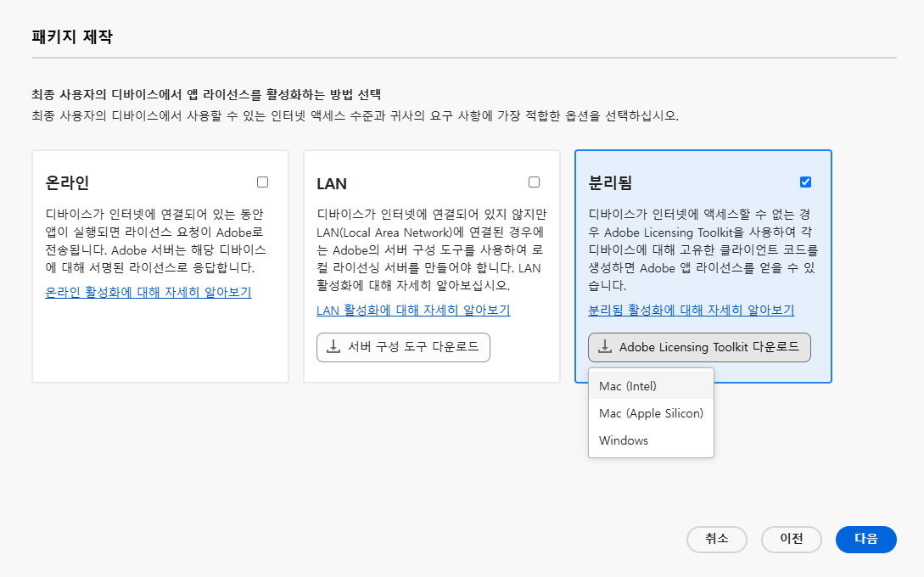Choose Windows from download menu
This screenshot has width=924, height=577.
651,440
